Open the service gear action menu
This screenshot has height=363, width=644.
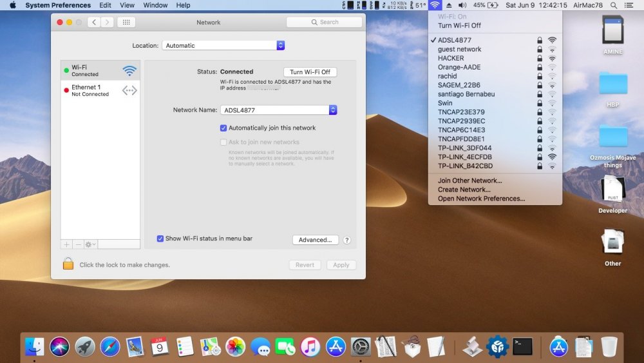[90, 244]
